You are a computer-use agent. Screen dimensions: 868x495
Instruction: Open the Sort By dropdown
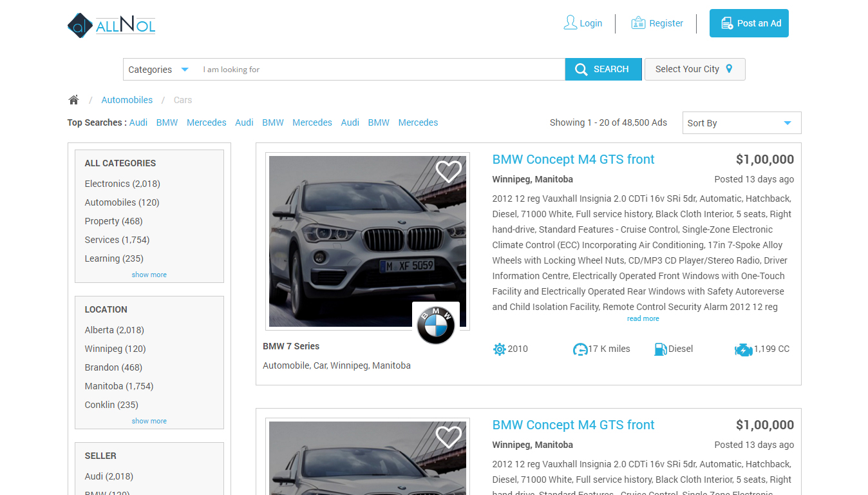point(742,123)
